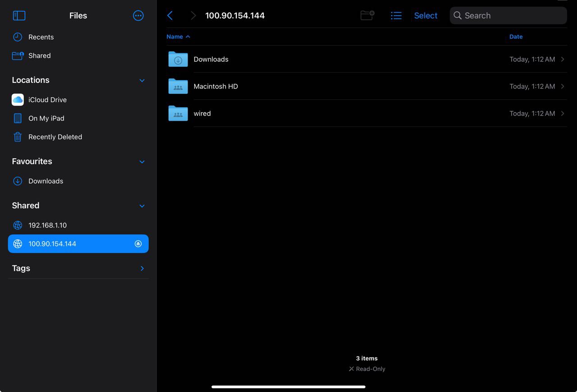Eject the 100.90.154.144 server
The image size is (577, 392).
tap(138, 244)
